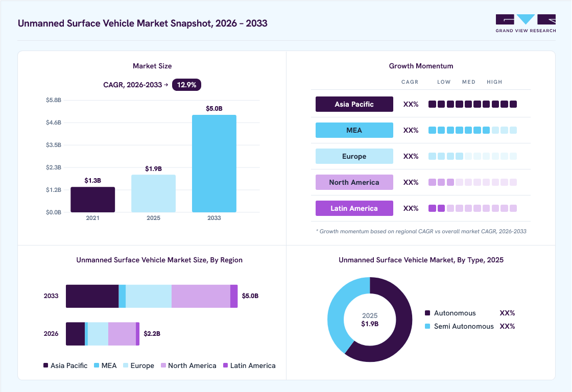
Task: Click the LOW column header
Action: point(444,82)
